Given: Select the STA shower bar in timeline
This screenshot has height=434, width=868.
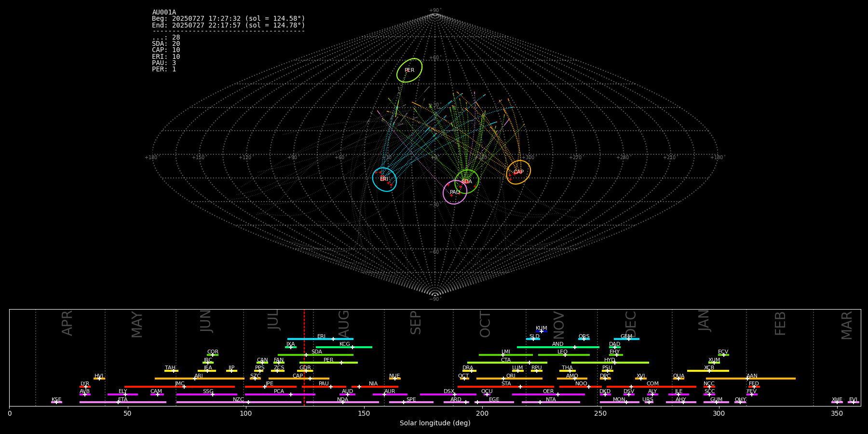Looking at the screenshot, I should pyautogui.click(x=506, y=387).
